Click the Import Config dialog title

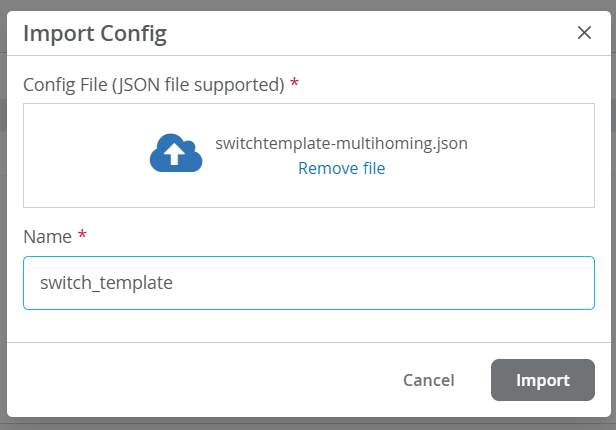(94, 34)
